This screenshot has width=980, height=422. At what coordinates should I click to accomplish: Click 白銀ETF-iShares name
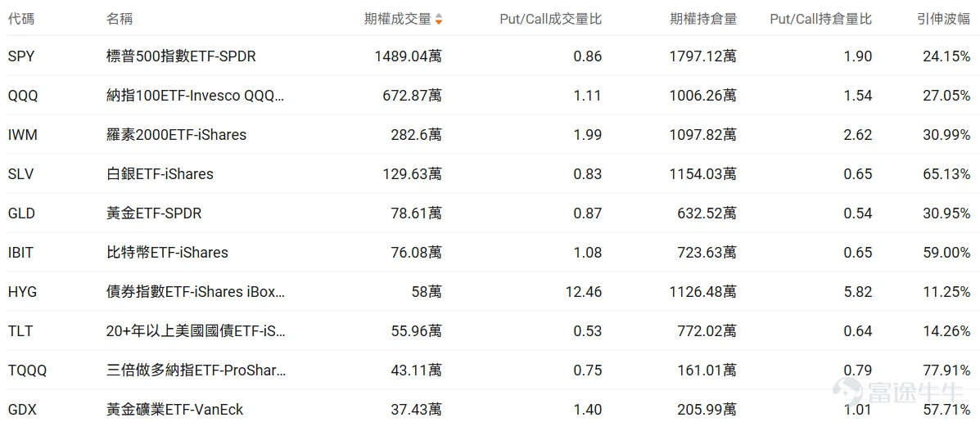pos(160,174)
